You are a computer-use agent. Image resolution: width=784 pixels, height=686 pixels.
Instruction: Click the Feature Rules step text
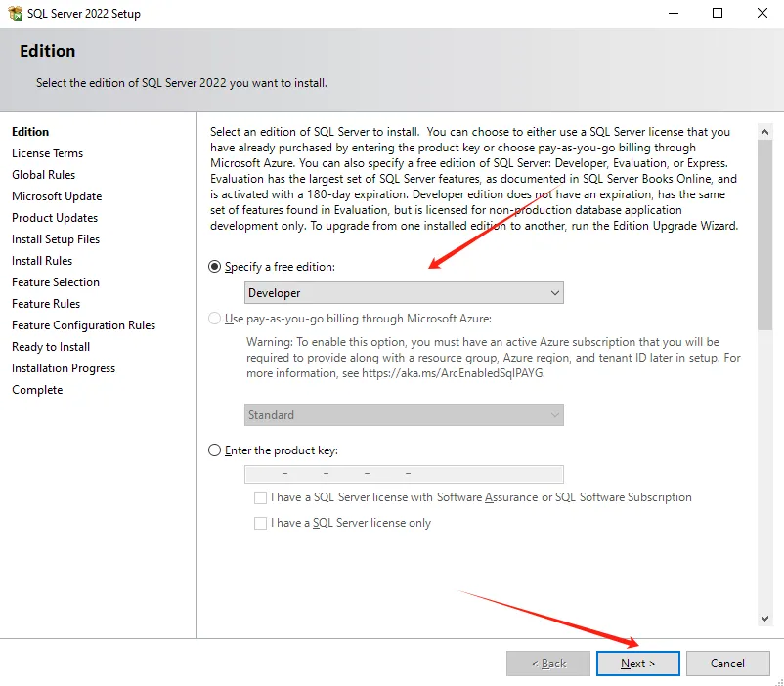pos(46,304)
